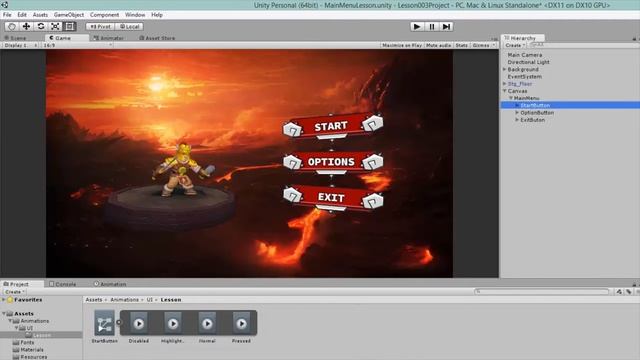Open the Help menu
This screenshot has height=360, width=640.
click(x=157, y=15)
